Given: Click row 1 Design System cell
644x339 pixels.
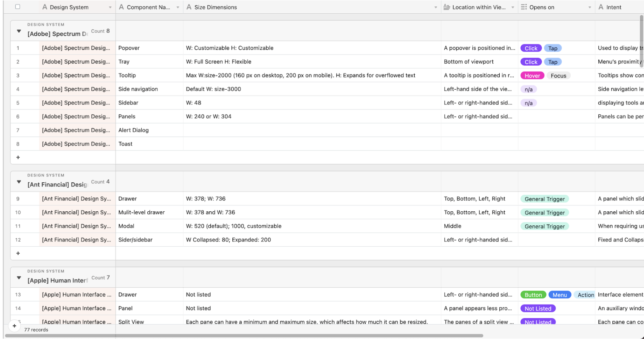Looking at the screenshot, I should (x=77, y=48).
